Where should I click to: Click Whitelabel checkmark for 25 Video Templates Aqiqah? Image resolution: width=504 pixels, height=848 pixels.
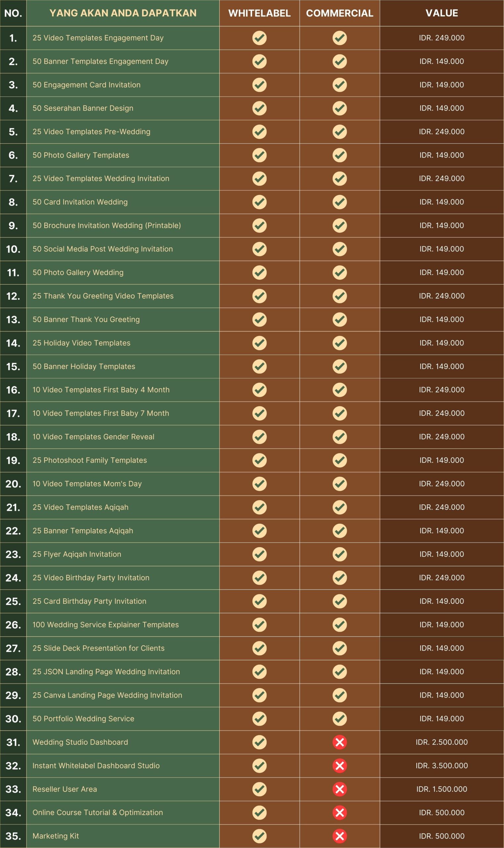coord(259,507)
